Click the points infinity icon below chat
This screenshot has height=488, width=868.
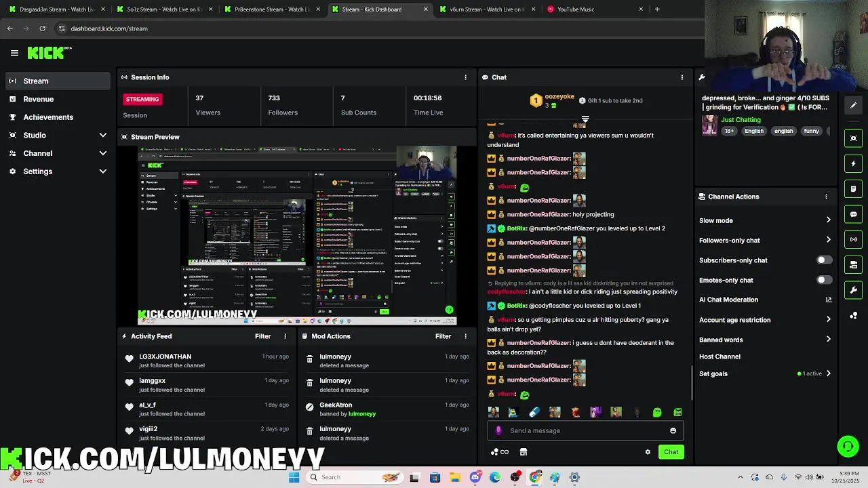click(500, 452)
